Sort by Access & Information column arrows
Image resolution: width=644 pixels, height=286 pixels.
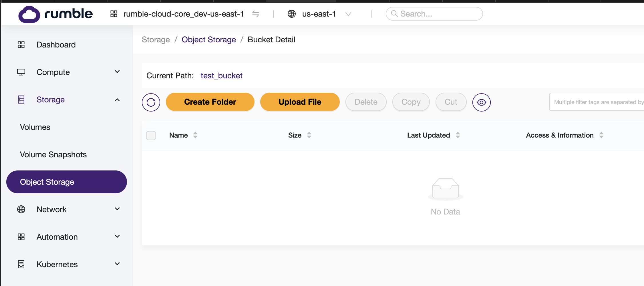pyautogui.click(x=601, y=135)
